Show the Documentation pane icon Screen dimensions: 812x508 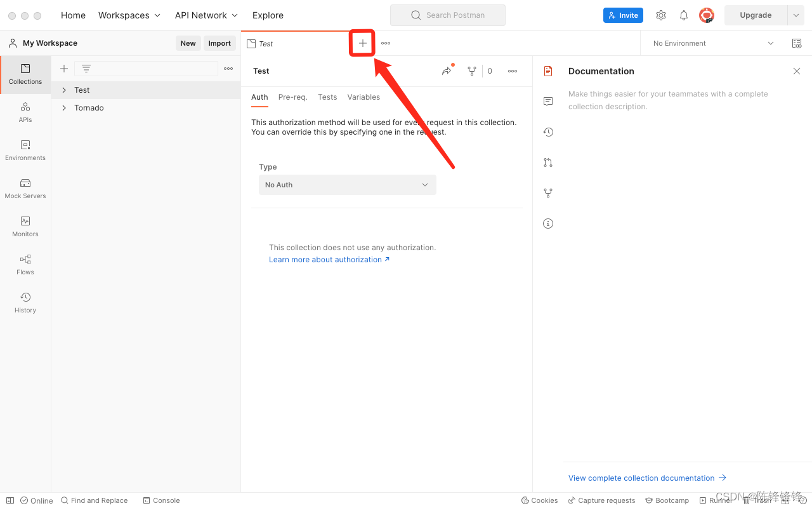tap(548, 71)
